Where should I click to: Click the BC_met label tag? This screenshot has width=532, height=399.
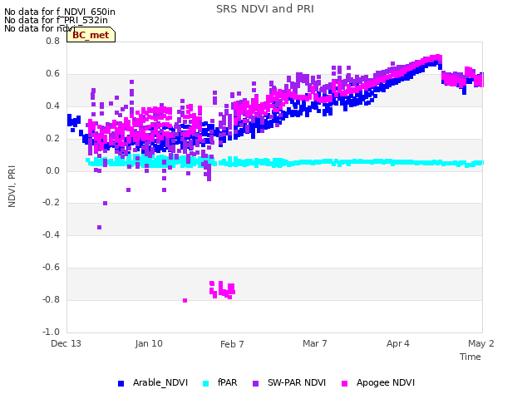(x=91, y=35)
